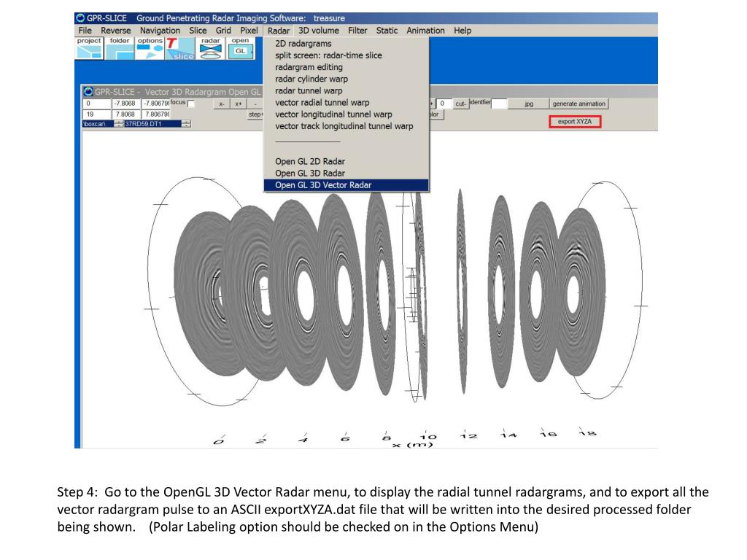Select vector radial tunnel warp entry

pyautogui.click(x=347, y=102)
